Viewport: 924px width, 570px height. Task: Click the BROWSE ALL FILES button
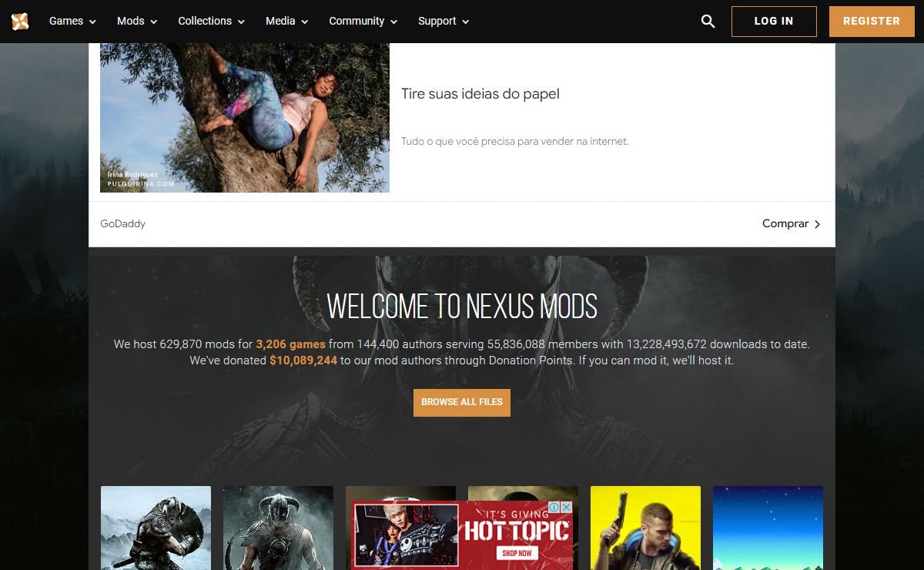click(462, 402)
